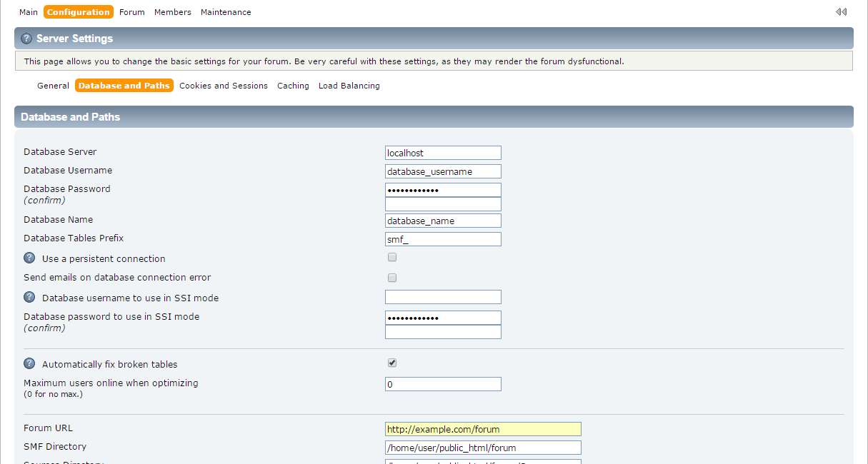The image size is (868, 464).
Task: Click the Server Settings help icon
Action: [26, 38]
